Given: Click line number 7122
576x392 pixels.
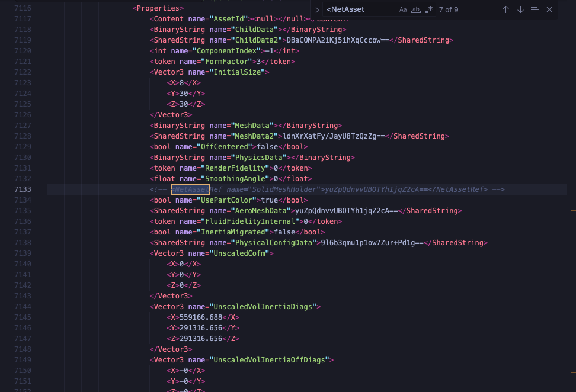Looking at the screenshot, I should (x=23, y=72).
